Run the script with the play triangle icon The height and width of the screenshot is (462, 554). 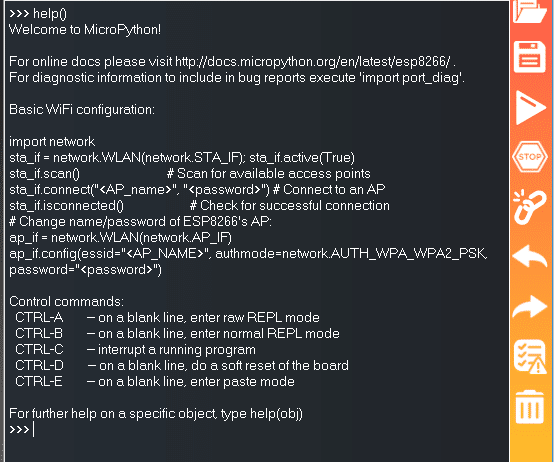(530, 107)
